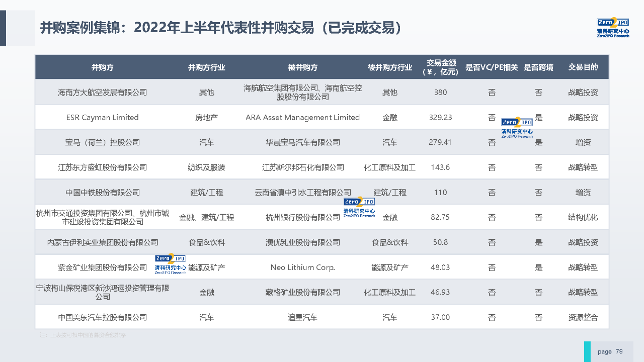Click the Zero2IPO Research logo in top-right corner
The image size is (644, 362).
click(613, 27)
